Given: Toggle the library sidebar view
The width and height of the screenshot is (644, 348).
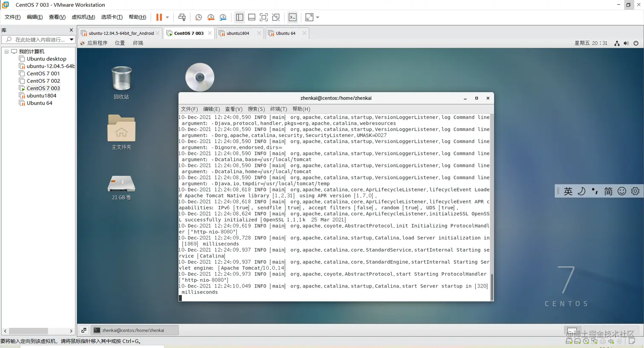Looking at the screenshot, I should (x=239, y=17).
